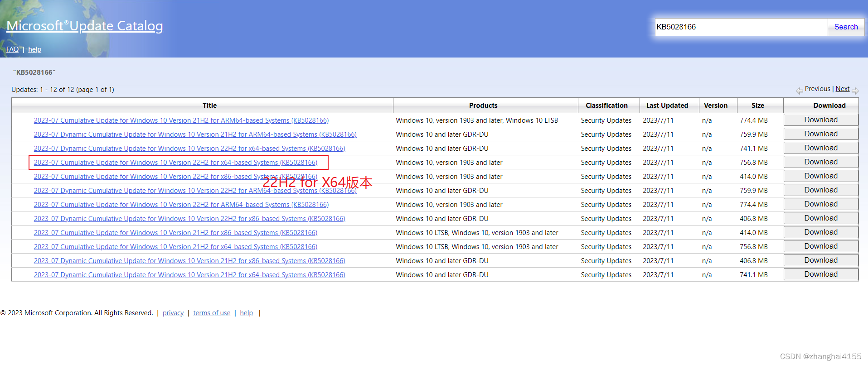
Task: Download 22H2 ARM64 Dynamic Update 759.9 MB
Action: pos(821,190)
